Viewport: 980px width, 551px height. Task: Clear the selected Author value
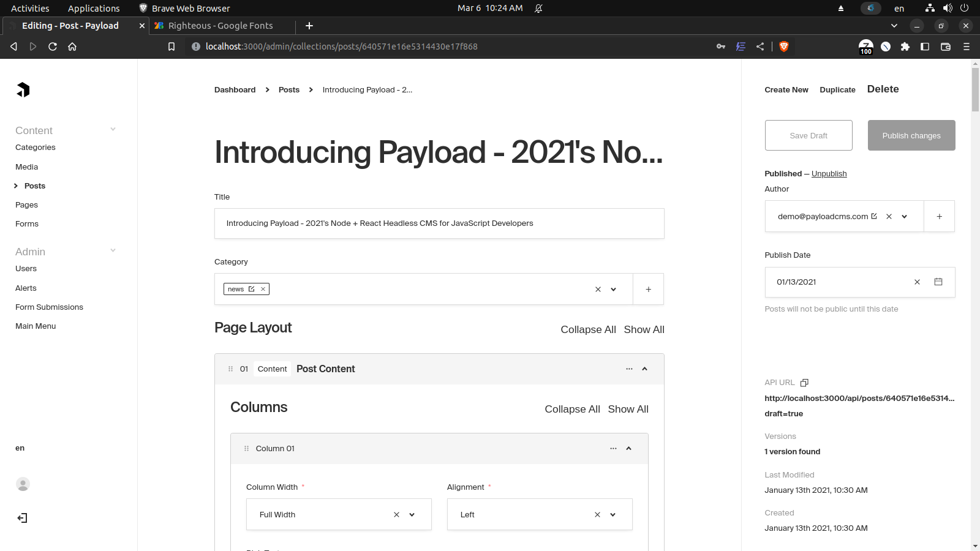point(889,216)
